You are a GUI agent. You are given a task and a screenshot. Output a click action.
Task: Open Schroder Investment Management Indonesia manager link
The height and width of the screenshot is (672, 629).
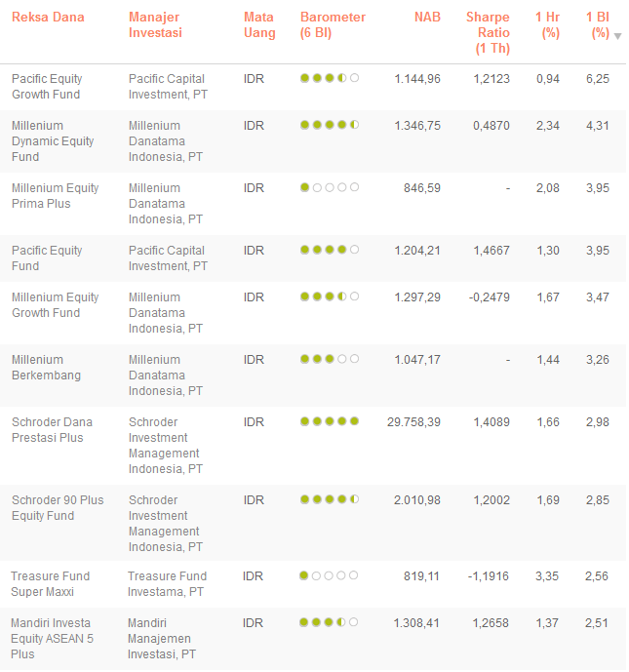coord(164,445)
